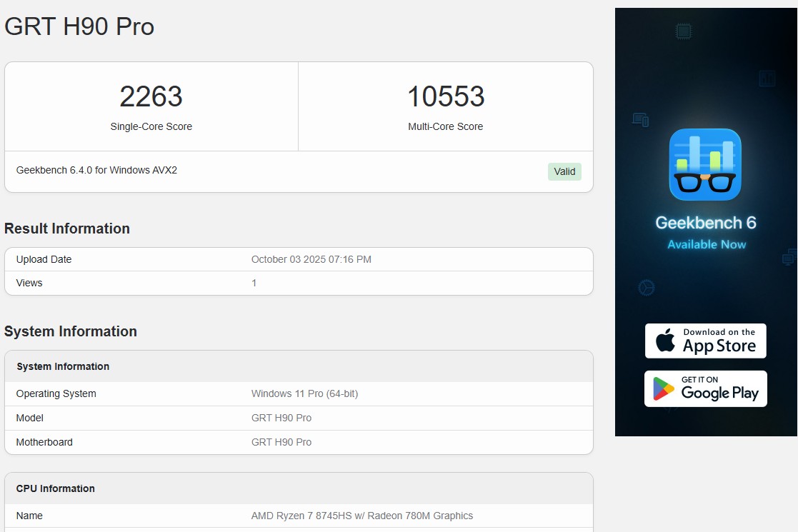The width and height of the screenshot is (798, 532).
Task: Click the Available Now text in ad
Action: pos(707,245)
